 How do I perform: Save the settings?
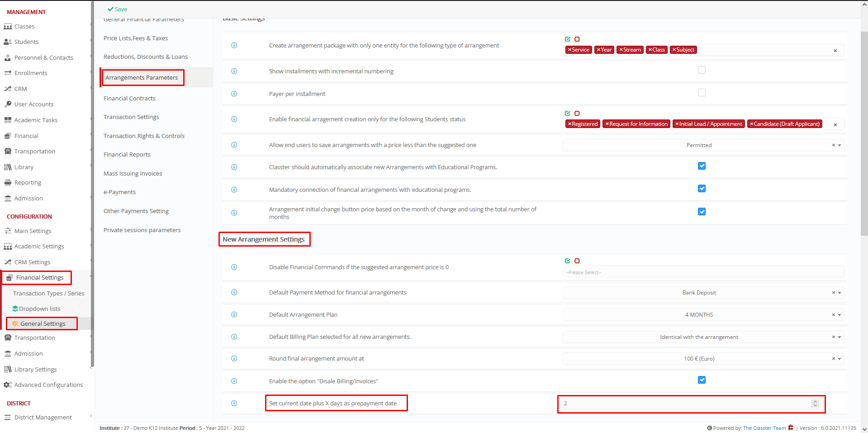[117, 9]
